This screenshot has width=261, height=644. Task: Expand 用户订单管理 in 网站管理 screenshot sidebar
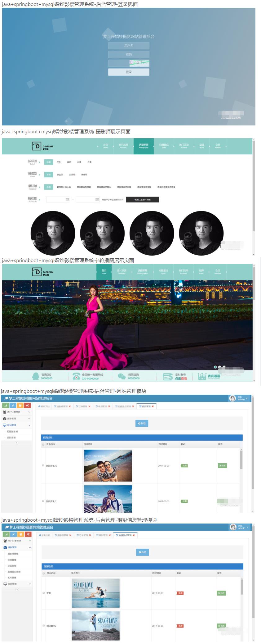(x=16, y=412)
